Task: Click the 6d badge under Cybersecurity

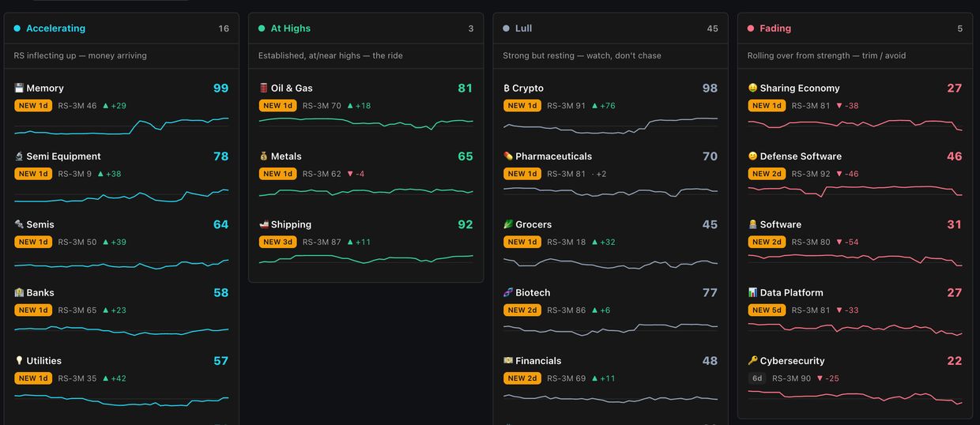Action: point(757,378)
